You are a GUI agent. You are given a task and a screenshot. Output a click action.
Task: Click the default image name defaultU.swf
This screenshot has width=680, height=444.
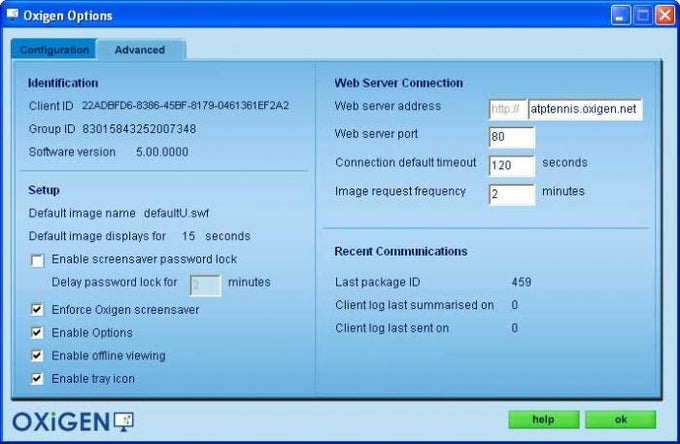click(177, 213)
